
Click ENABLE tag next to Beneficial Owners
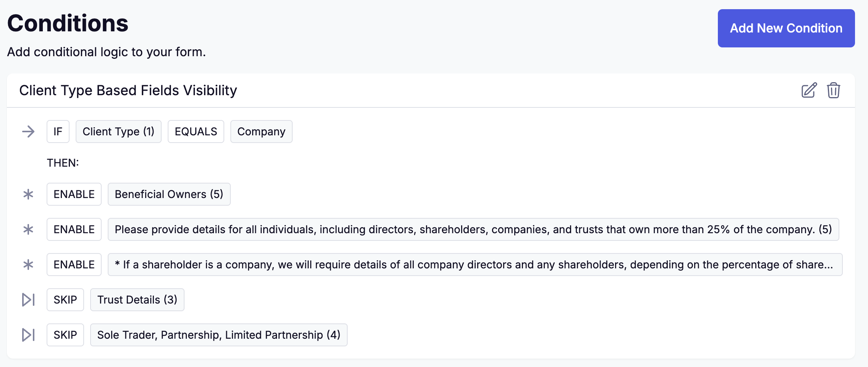coord(74,195)
